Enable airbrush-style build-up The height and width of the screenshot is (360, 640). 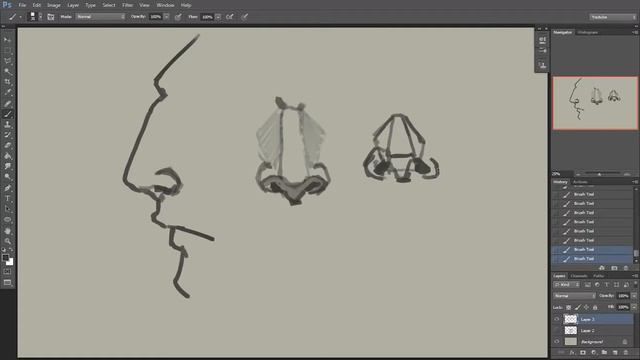pos(230,17)
